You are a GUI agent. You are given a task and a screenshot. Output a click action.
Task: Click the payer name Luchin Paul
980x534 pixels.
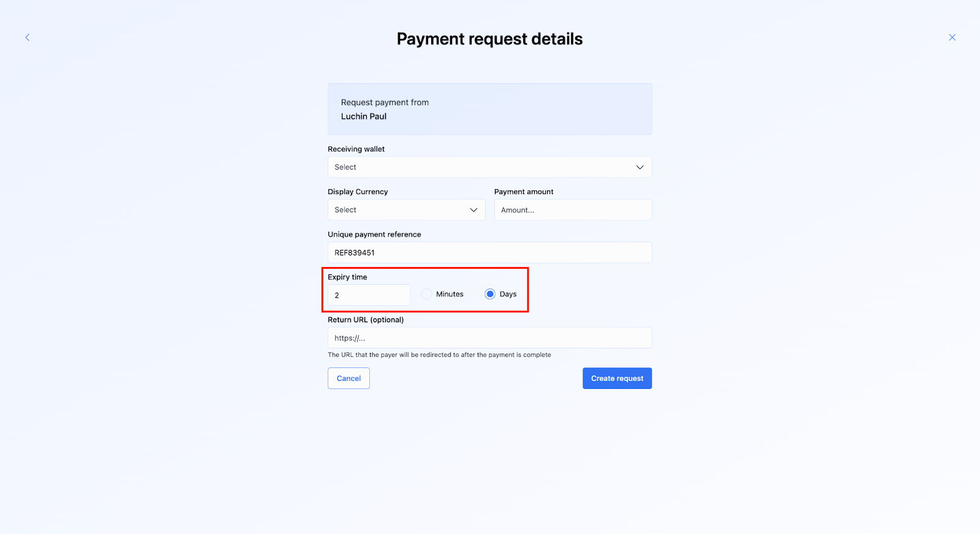coord(364,116)
